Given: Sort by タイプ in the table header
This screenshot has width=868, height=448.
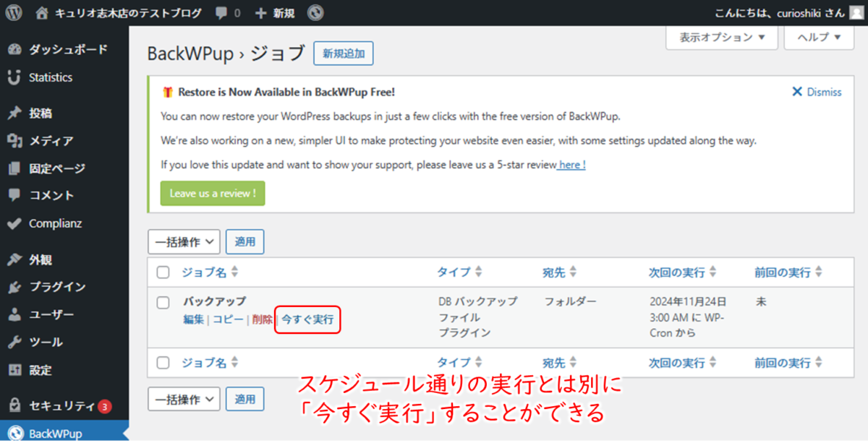Looking at the screenshot, I should [x=459, y=272].
